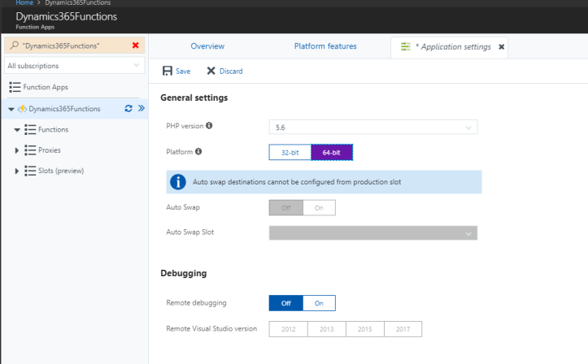Select Slots (preview) in the tree
The image size is (588, 364).
click(x=61, y=171)
